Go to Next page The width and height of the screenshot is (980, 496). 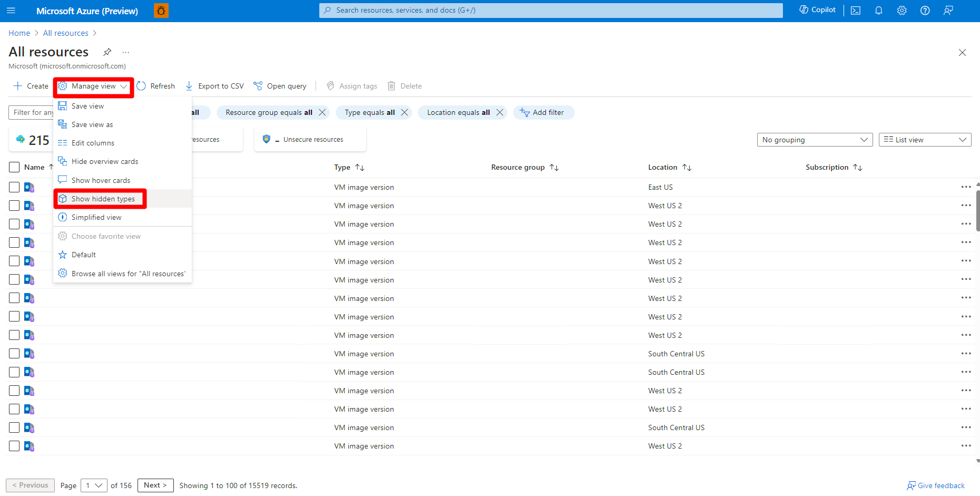[x=155, y=485]
